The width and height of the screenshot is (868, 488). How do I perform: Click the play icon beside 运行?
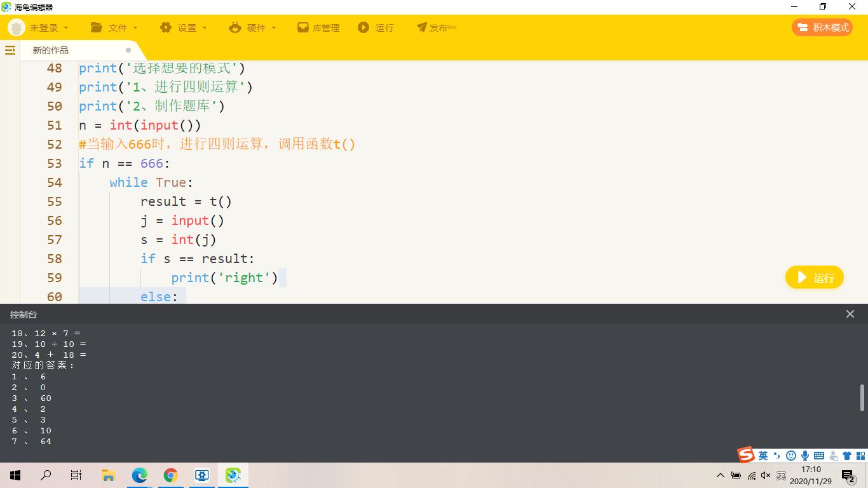(363, 27)
